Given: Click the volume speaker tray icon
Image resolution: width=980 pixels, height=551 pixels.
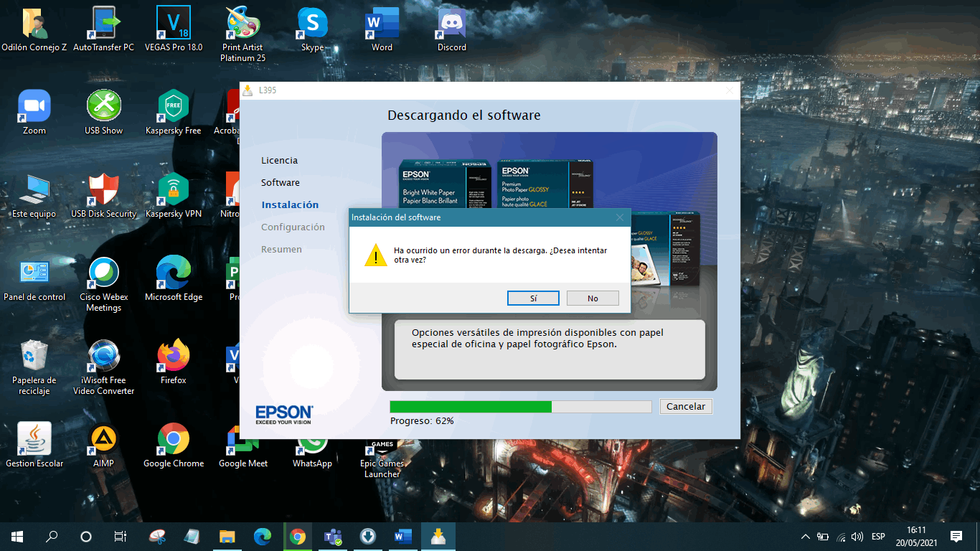Looking at the screenshot, I should [x=857, y=537].
